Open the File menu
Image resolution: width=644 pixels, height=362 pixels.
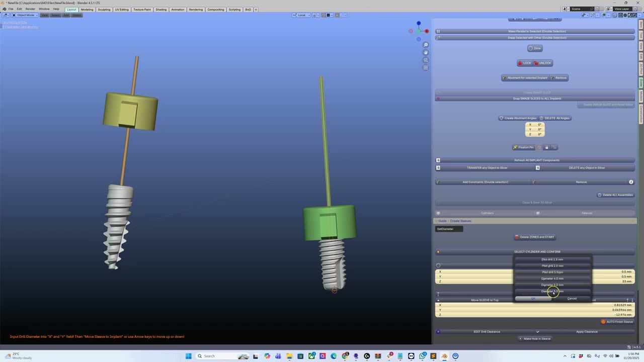pyautogui.click(x=11, y=9)
